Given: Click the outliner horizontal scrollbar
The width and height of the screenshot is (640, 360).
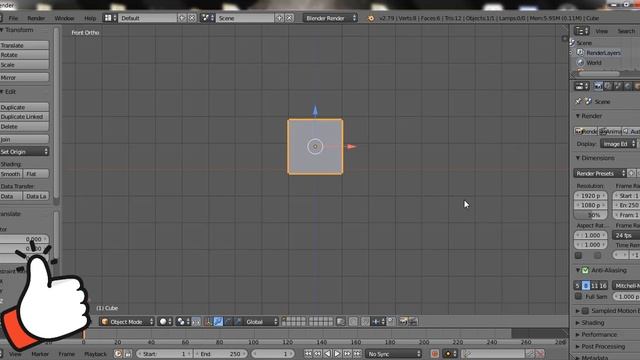Looking at the screenshot, I should click(x=599, y=74).
